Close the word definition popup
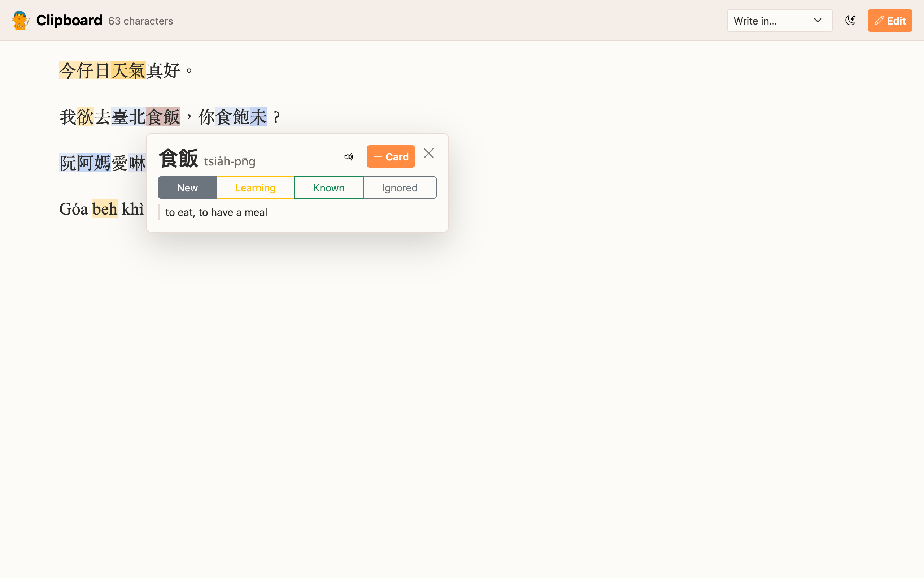This screenshot has height=578, width=924. click(x=429, y=153)
